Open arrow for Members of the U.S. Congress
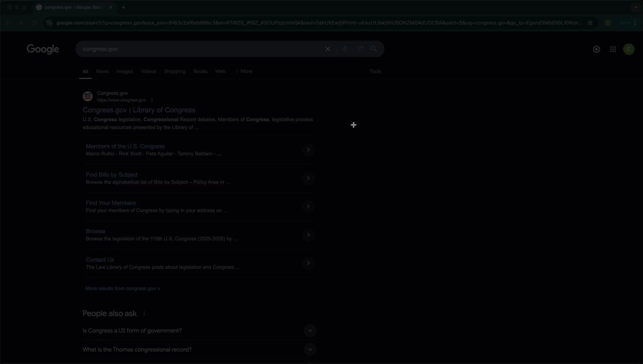 coord(308,150)
